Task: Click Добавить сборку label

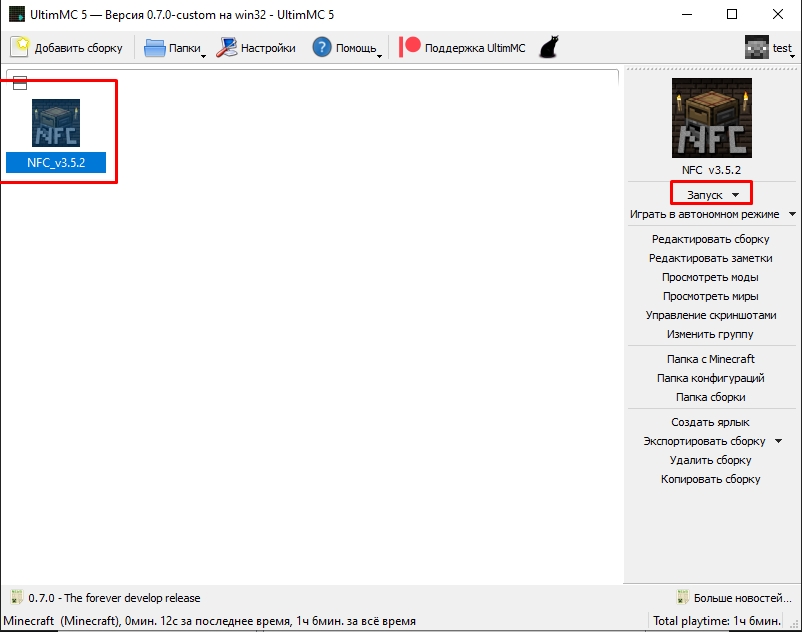Action: [x=79, y=48]
